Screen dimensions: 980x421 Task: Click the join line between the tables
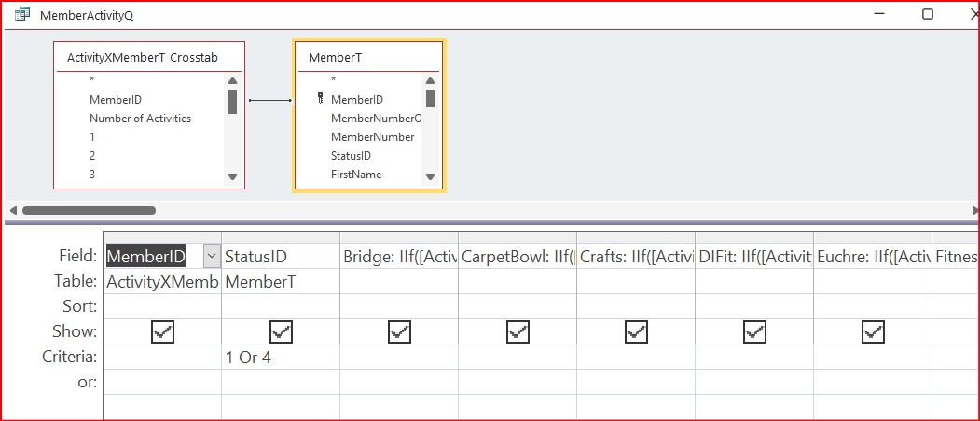[x=270, y=100]
